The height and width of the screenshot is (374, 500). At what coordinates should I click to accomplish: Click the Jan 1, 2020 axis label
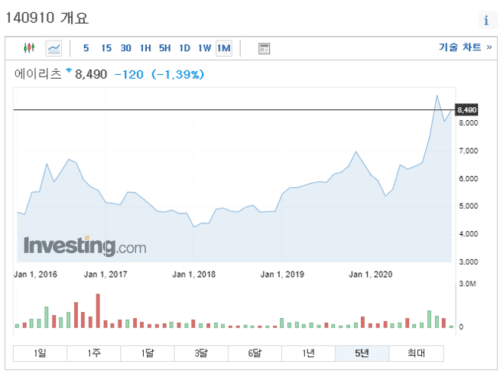(370, 274)
